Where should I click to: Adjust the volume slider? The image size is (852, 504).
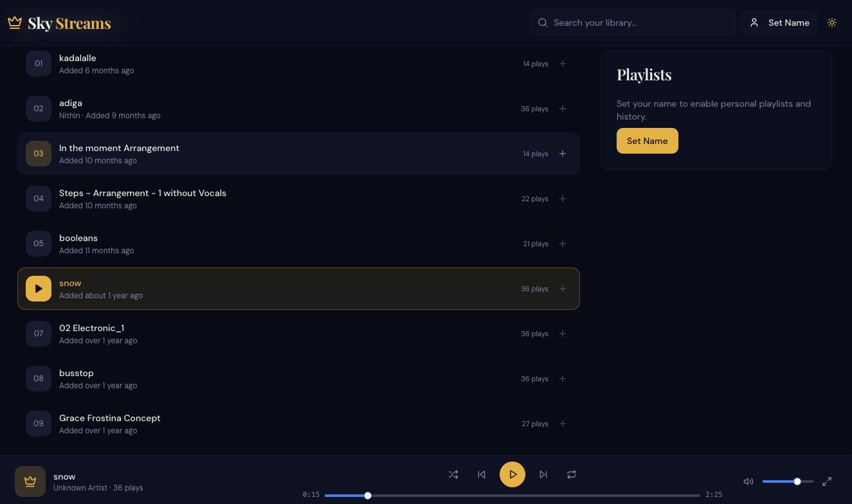[788, 481]
